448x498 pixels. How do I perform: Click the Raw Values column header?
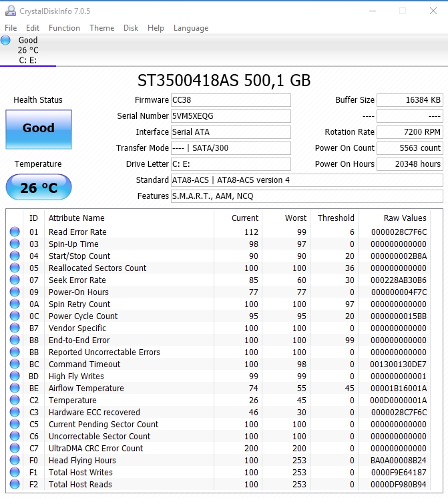point(405,218)
